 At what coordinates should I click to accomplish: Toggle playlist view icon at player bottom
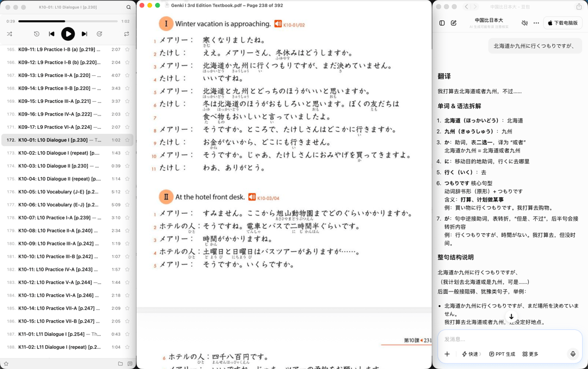tap(130, 363)
